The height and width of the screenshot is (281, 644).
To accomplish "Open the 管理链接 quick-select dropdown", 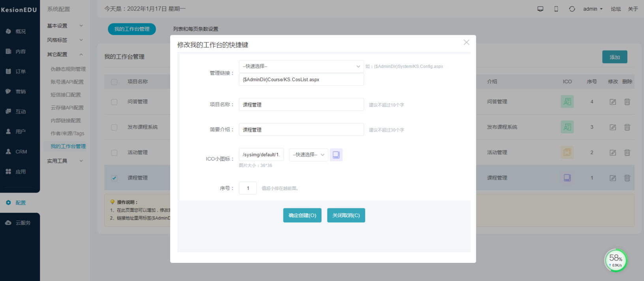I will click(301, 66).
